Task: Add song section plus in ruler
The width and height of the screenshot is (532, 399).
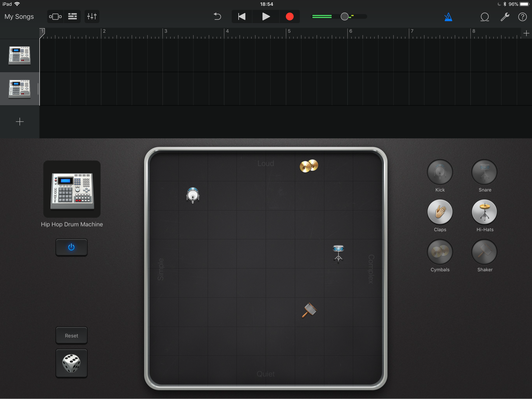Action: 526,33
